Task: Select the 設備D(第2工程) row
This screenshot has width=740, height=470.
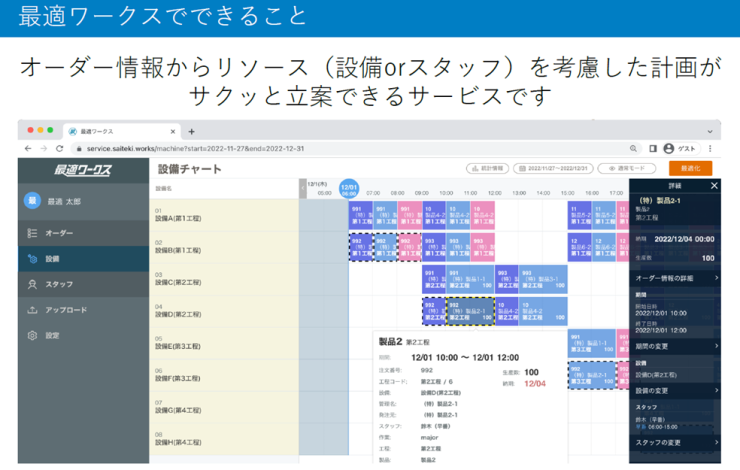Action: click(224, 311)
